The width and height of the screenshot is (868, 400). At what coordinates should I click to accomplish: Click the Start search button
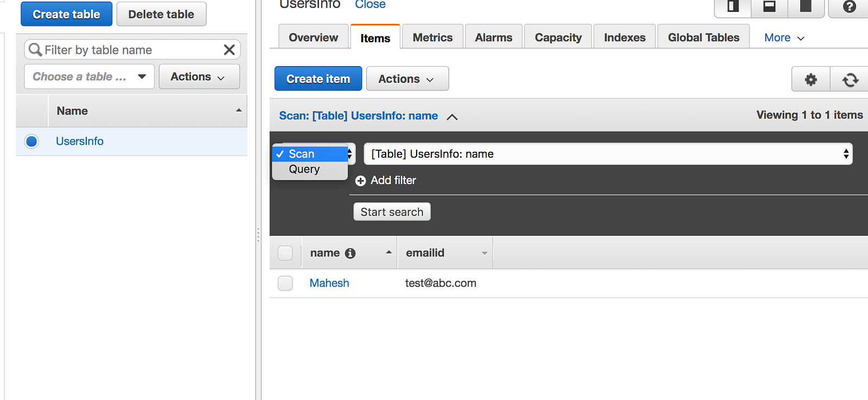[x=392, y=212]
